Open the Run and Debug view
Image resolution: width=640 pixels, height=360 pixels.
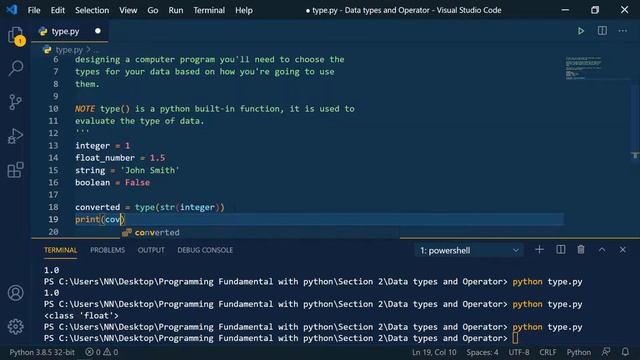pyautogui.click(x=16, y=136)
